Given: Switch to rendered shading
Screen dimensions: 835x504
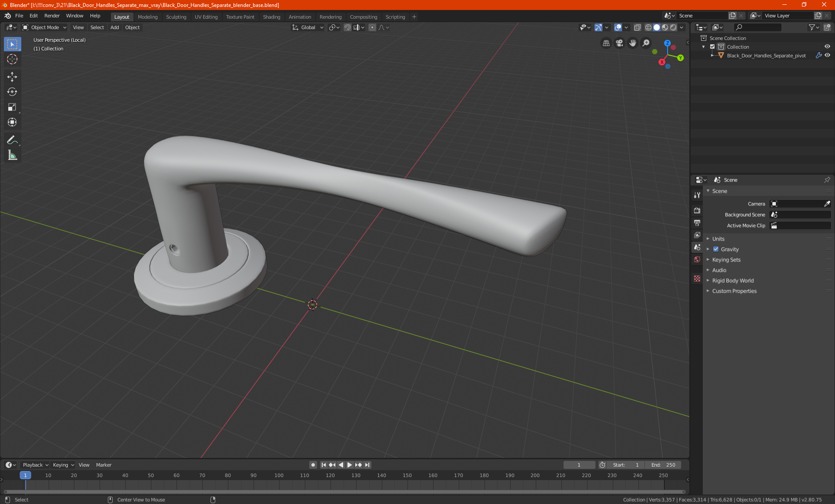Looking at the screenshot, I should [x=673, y=27].
